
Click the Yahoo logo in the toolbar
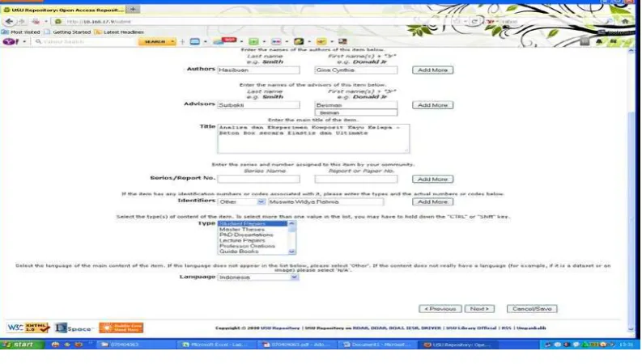pyautogui.click(x=11, y=42)
